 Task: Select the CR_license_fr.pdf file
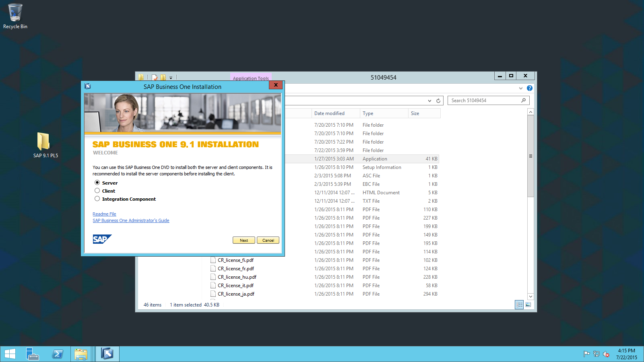(x=236, y=269)
